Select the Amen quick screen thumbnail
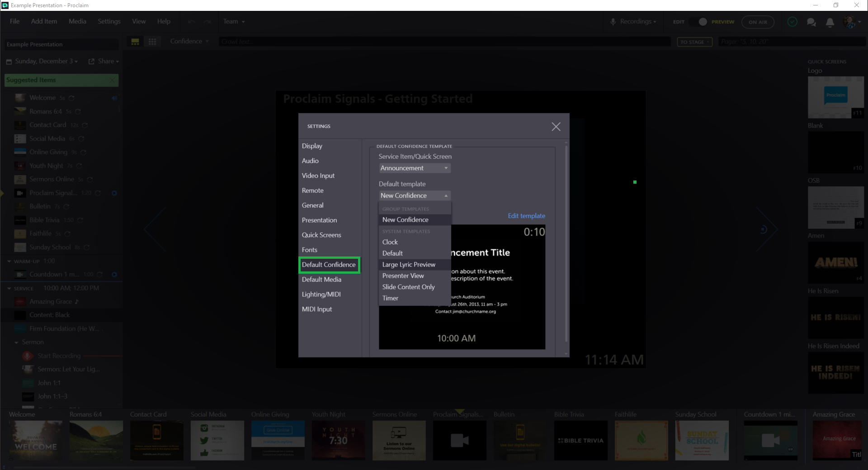868x470 pixels. pos(835,262)
